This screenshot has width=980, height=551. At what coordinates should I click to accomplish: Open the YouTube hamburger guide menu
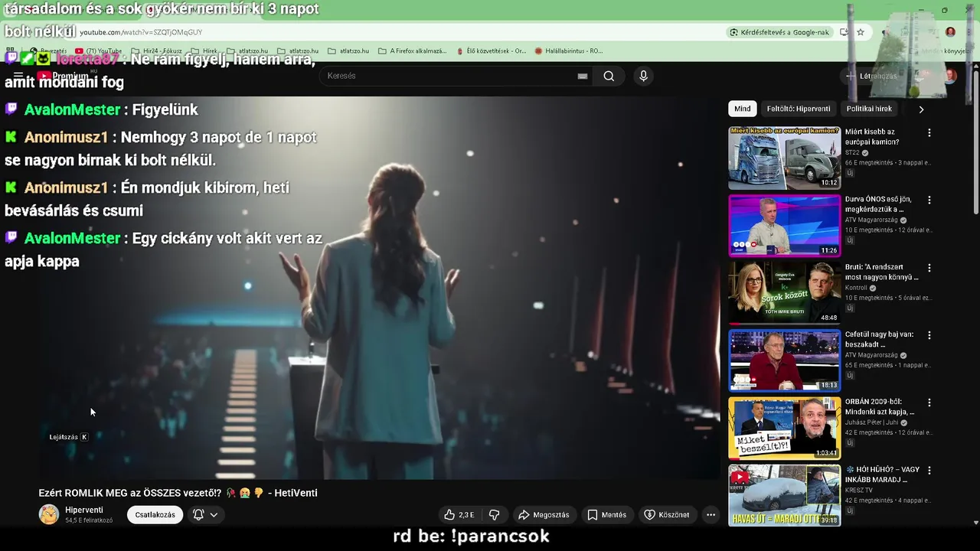click(x=18, y=76)
